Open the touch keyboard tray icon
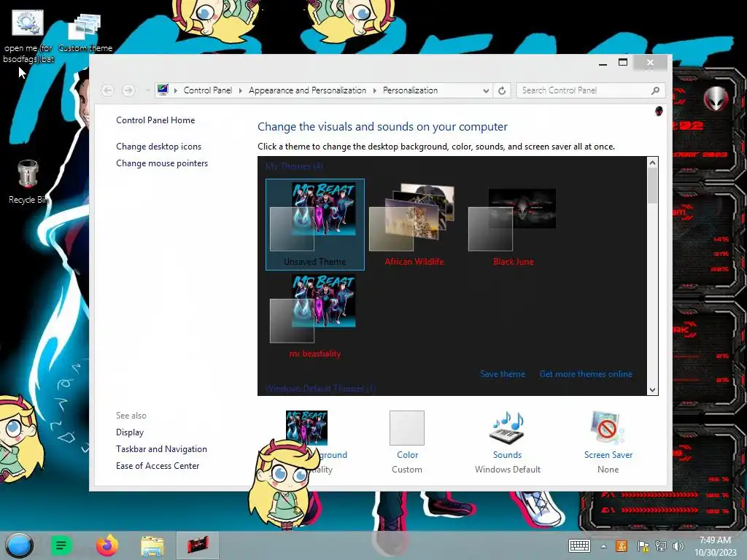The width and height of the screenshot is (747, 560). pos(579,545)
